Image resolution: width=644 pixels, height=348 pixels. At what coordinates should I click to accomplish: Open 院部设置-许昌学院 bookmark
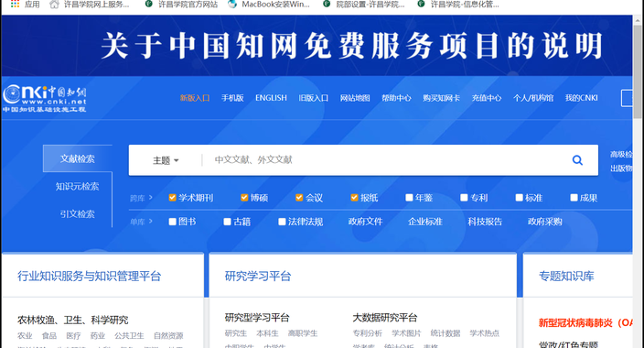tap(364, 5)
